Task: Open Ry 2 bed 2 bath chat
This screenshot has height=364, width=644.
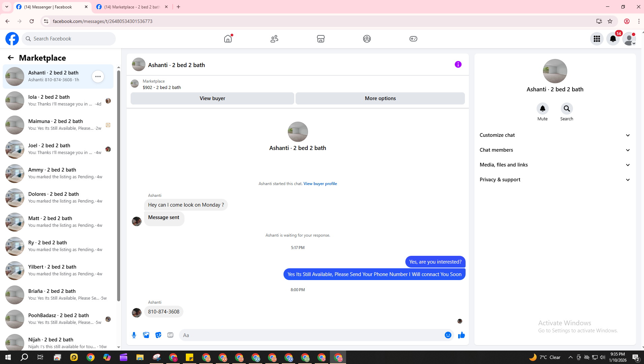Action: coord(58,246)
